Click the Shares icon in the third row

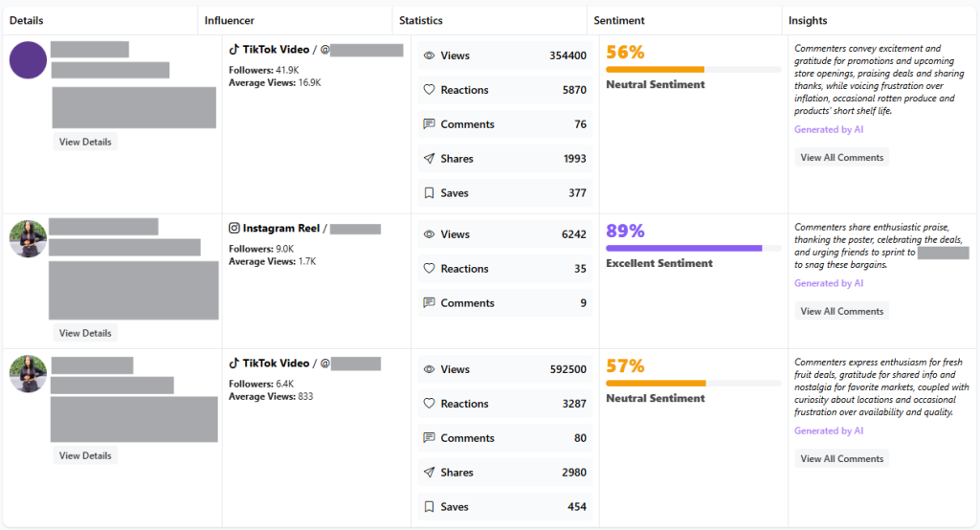pos(429,473)
